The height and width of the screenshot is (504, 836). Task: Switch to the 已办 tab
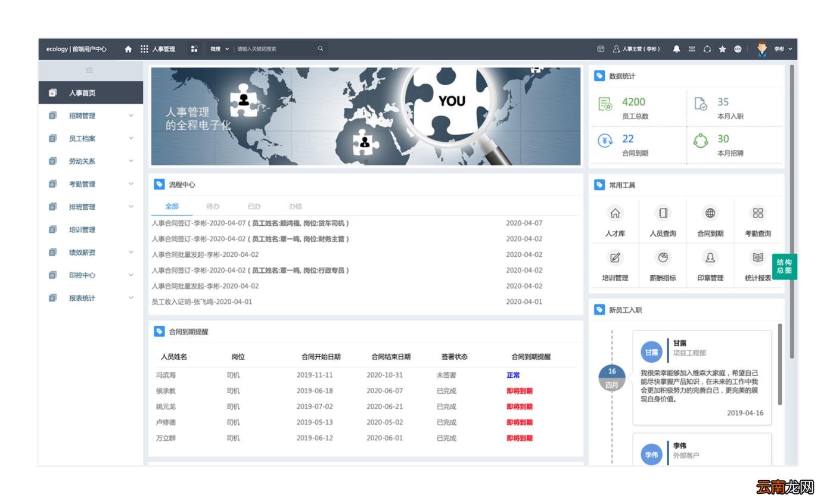254,206
